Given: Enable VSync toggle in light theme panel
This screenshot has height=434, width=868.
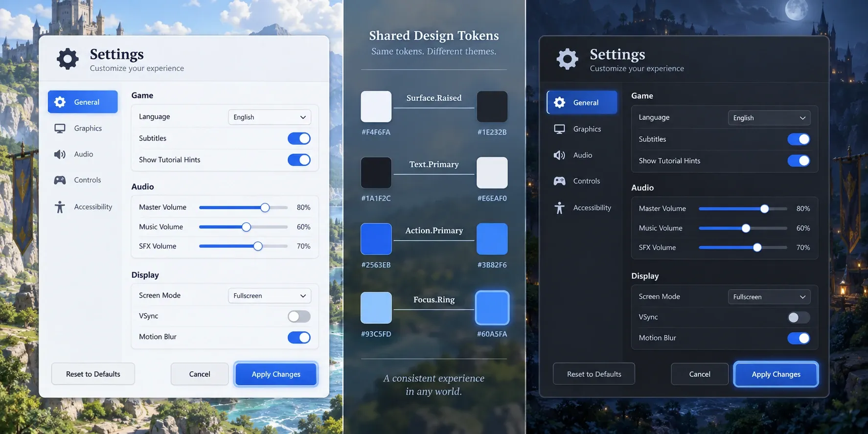Looking at the screenshot, I should click(x=299, y=317).
